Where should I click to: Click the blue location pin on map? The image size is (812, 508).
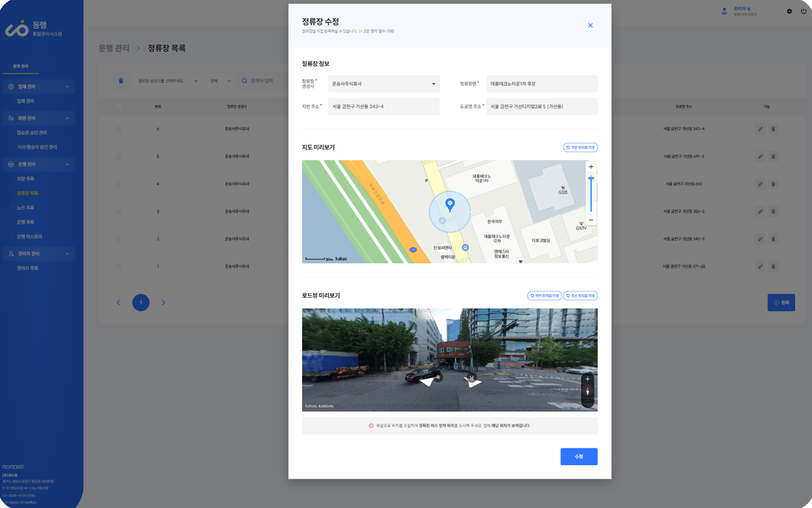(x=450, y=205)
